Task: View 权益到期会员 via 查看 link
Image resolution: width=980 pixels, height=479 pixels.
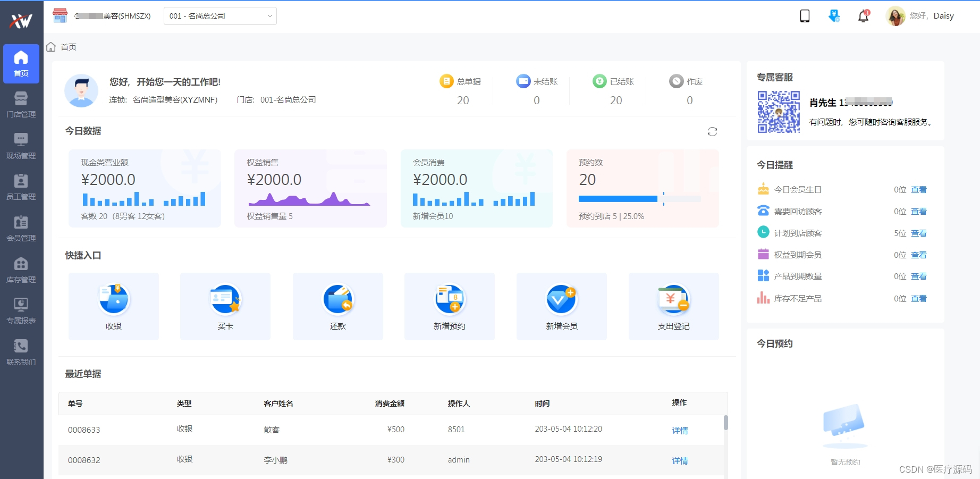Action: pos(918,255)
